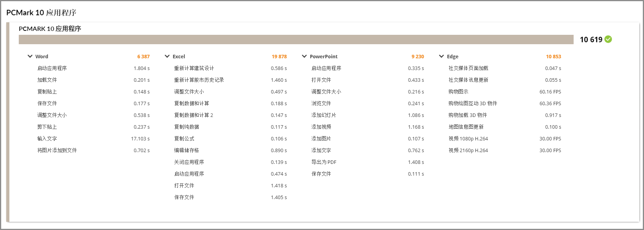Click the PCMARK 10 应用程序 panel header
Screen dimensions: 644x230
(x=50, y=29)
